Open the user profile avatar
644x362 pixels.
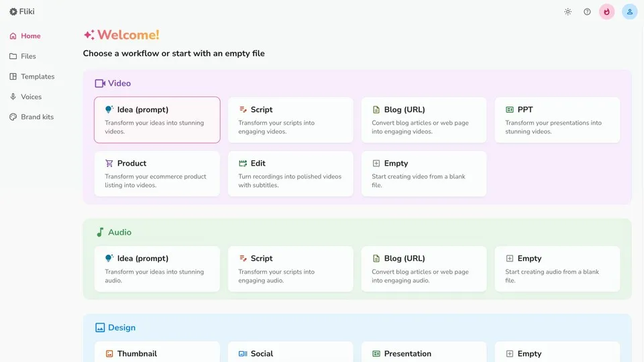pos(630,12)
